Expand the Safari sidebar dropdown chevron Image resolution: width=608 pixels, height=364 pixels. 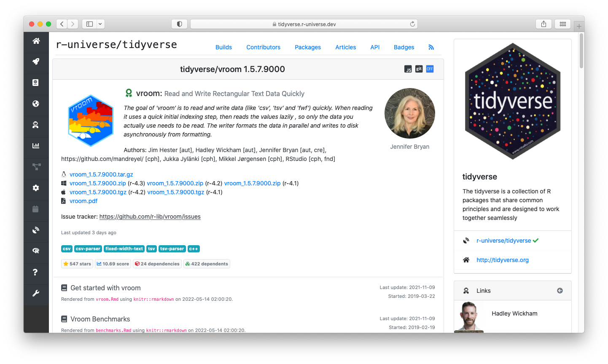click(x=100, y=24)
